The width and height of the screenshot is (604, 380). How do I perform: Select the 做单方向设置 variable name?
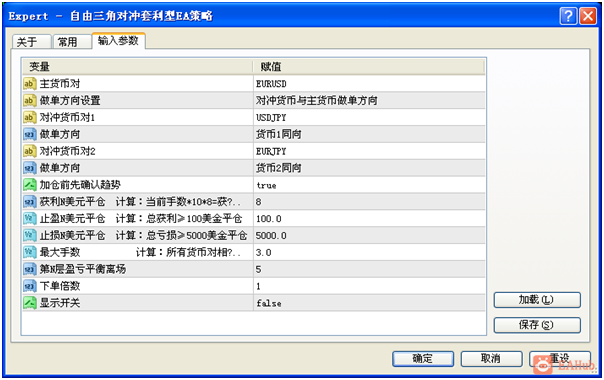click(x=70, y=101)
